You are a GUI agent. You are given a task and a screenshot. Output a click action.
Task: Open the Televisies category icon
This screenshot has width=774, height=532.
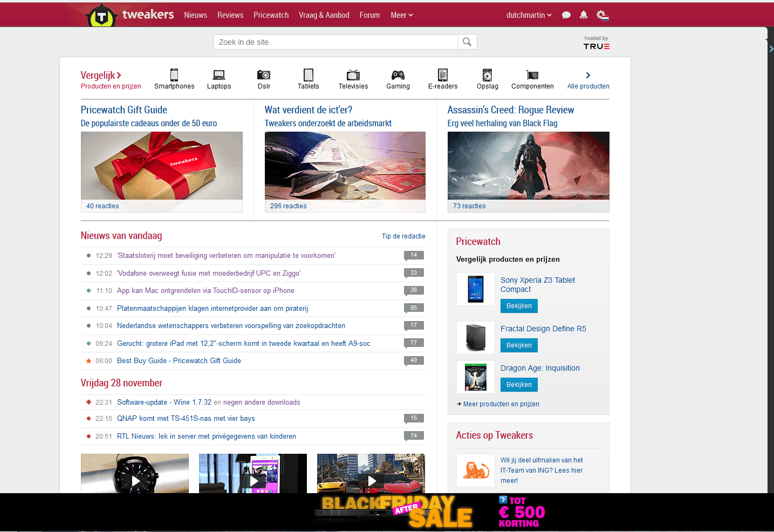click(x=353, y=75)
